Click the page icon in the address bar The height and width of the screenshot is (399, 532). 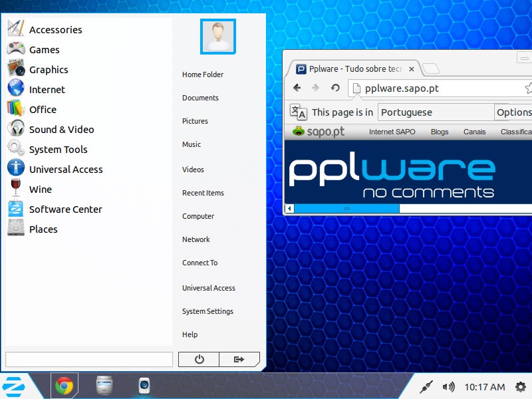coord(356,88)
